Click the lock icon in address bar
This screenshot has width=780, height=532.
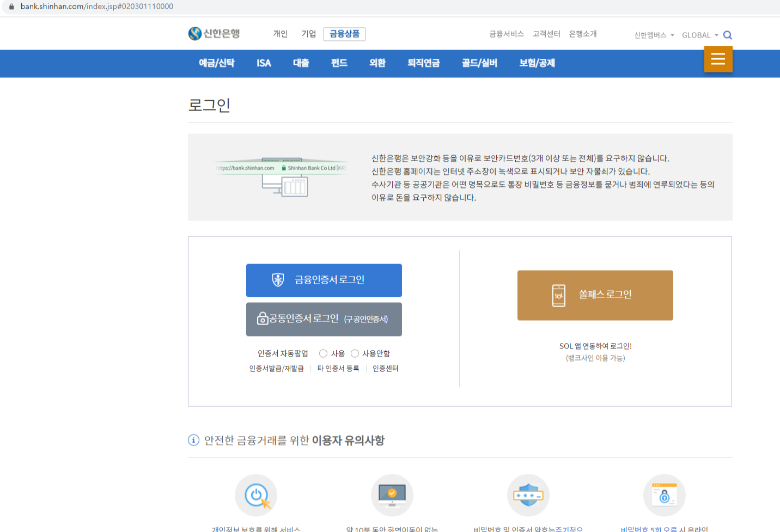click(11, 7)
